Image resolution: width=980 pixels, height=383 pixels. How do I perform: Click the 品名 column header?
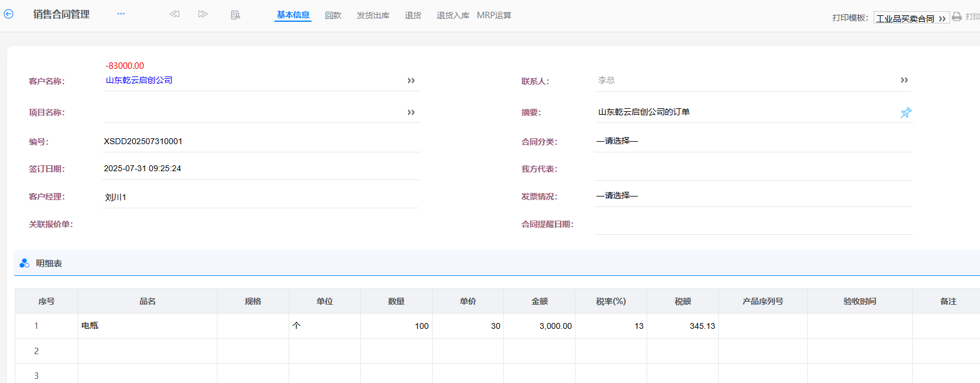tap(148, 301)
